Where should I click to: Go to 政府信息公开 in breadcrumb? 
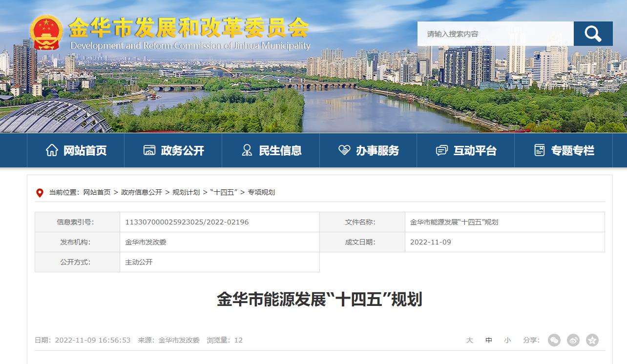(142, 192)
